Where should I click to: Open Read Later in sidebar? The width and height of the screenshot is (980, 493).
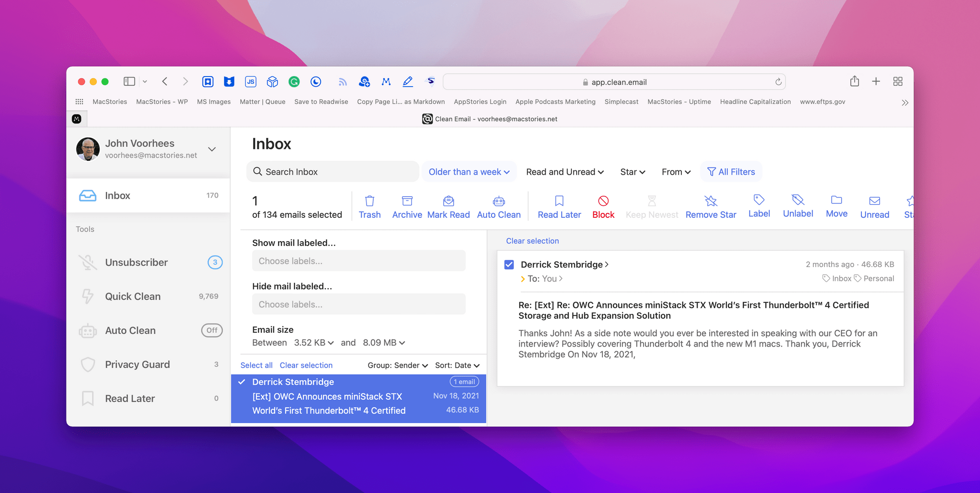[148, 398]
